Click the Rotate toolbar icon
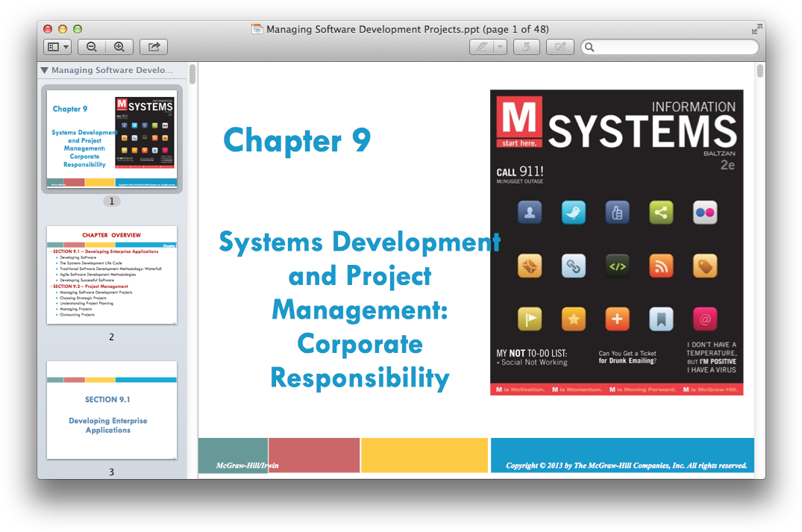 526,46
